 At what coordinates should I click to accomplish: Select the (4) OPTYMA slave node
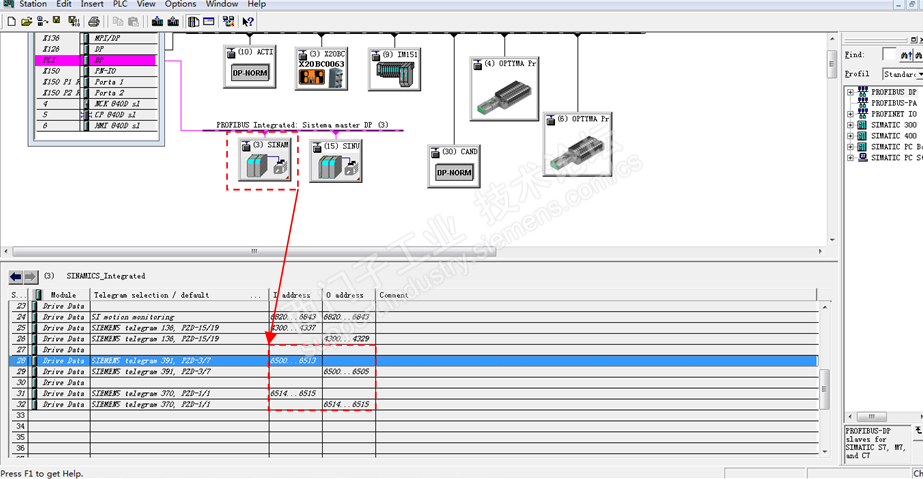[504, 89]
